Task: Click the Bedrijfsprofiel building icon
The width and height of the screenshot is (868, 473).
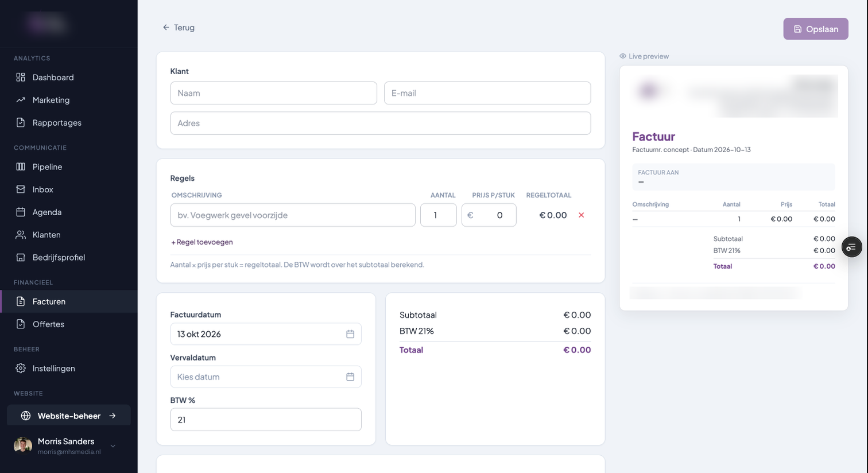Action: pyautogui.click(x=21, y=258)
